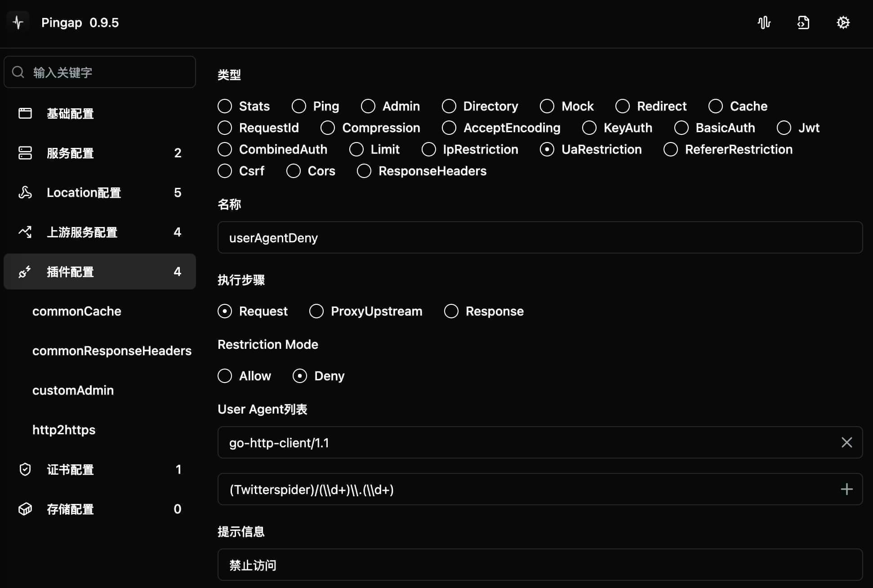Open 插件配置 in the sidebar

pos(100,272)
